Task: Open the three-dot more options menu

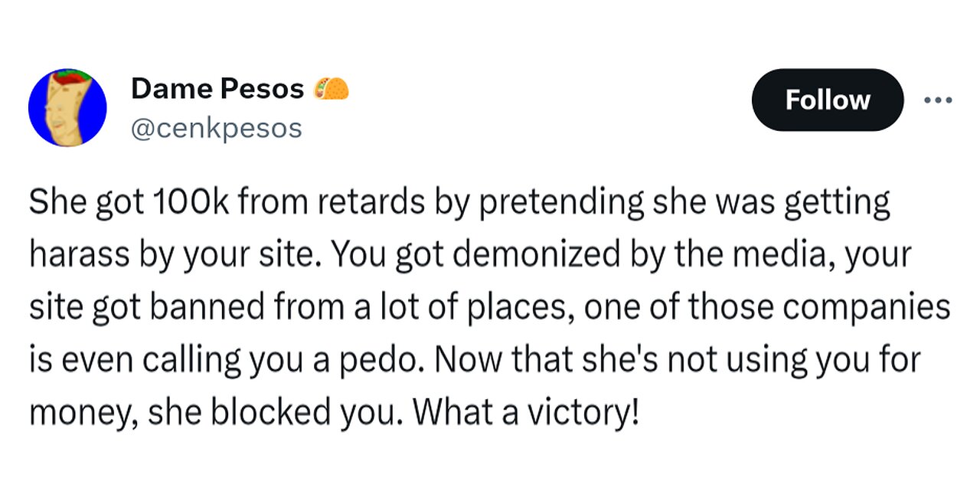Action: 938,100
